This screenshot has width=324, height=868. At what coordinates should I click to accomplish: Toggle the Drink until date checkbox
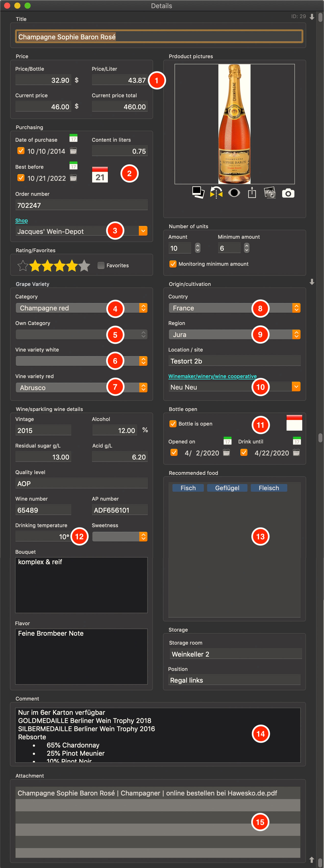point(244,453)
